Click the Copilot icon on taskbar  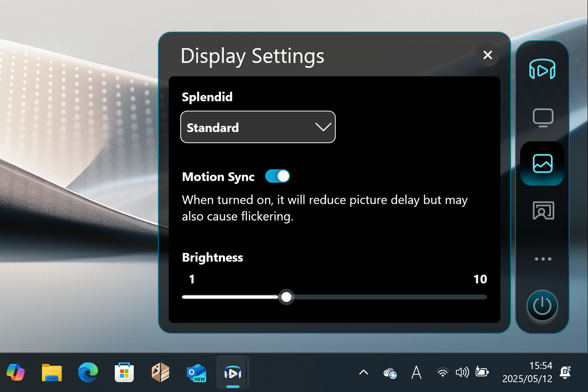(16, 373)
